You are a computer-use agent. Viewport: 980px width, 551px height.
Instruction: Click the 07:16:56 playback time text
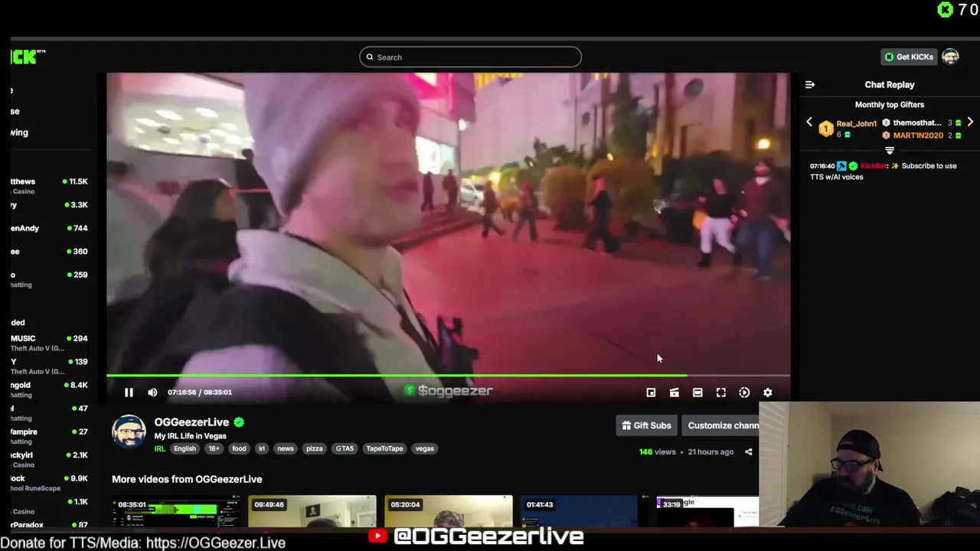(181, 393)
